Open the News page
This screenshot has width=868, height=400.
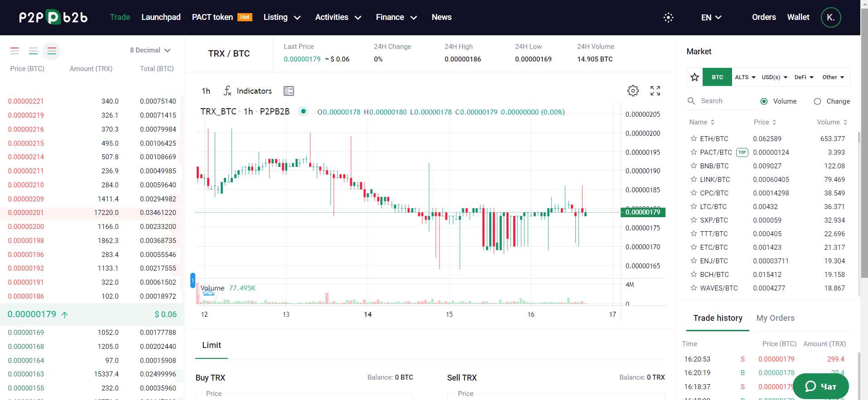click(x=442, y=17)
